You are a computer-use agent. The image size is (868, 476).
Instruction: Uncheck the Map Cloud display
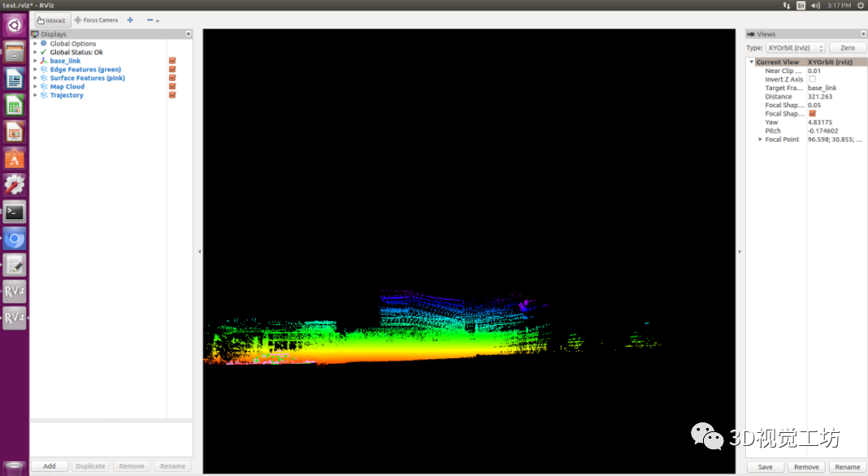[x=172, y=86]
